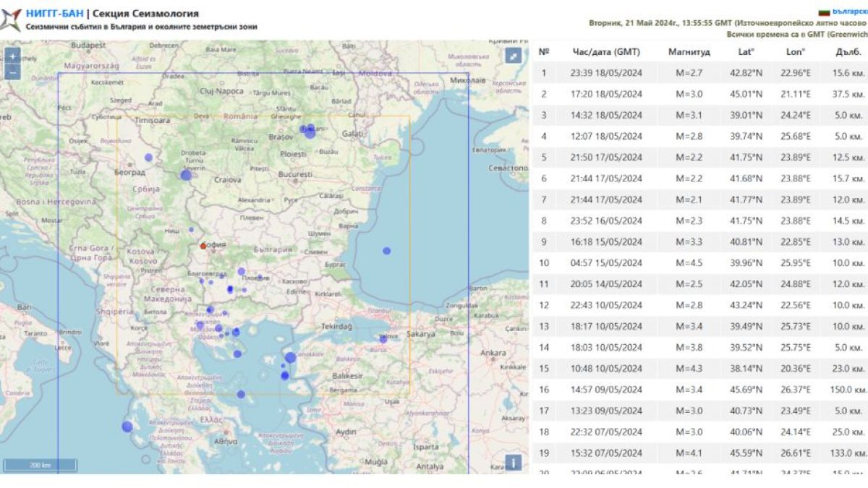
Task: Select event 12:07 18/05/2024 row
Action: pos(700,136)
